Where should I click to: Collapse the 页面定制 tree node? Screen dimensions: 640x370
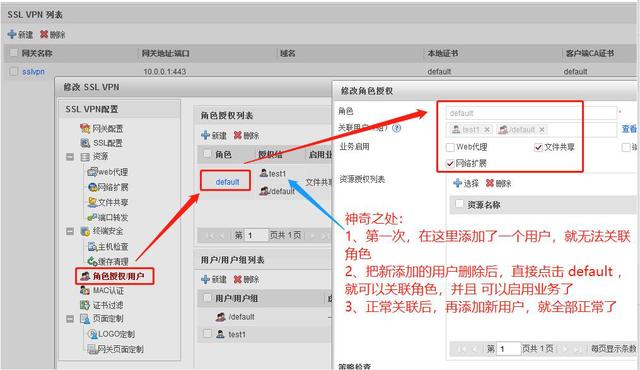click(70, 319)
